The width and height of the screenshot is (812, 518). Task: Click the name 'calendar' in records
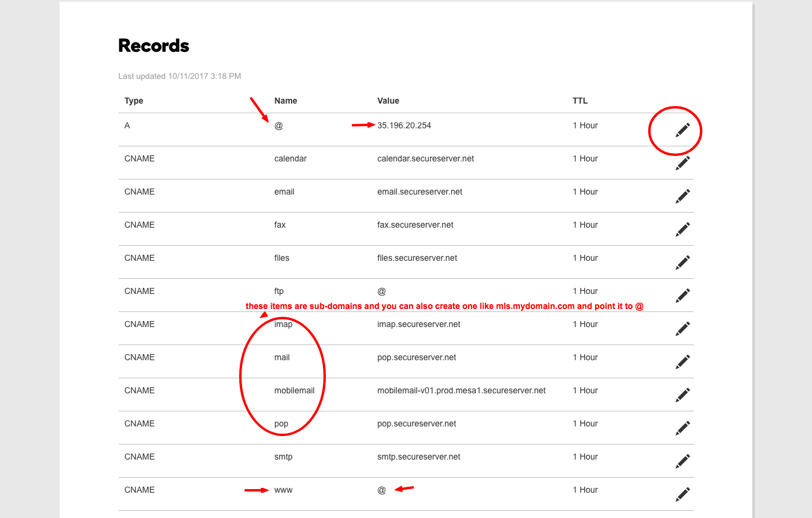click(290, 158)
